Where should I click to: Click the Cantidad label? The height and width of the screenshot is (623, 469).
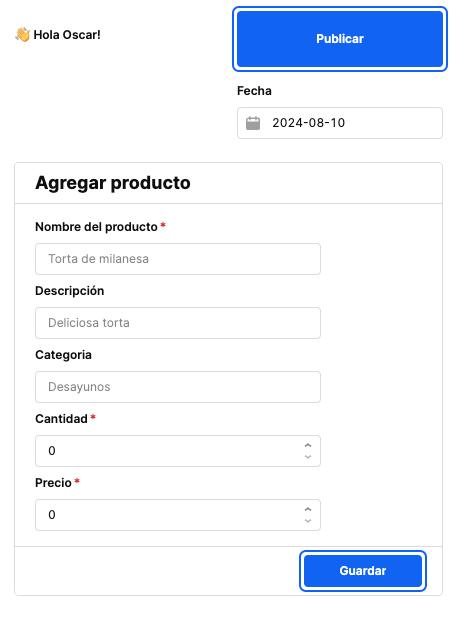coord(61,419)
